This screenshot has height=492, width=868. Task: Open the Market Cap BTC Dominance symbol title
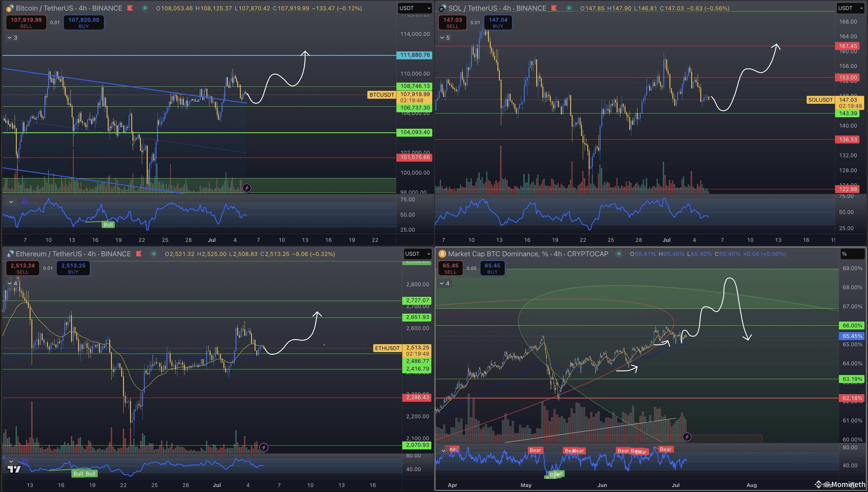[x=528, y=254]
